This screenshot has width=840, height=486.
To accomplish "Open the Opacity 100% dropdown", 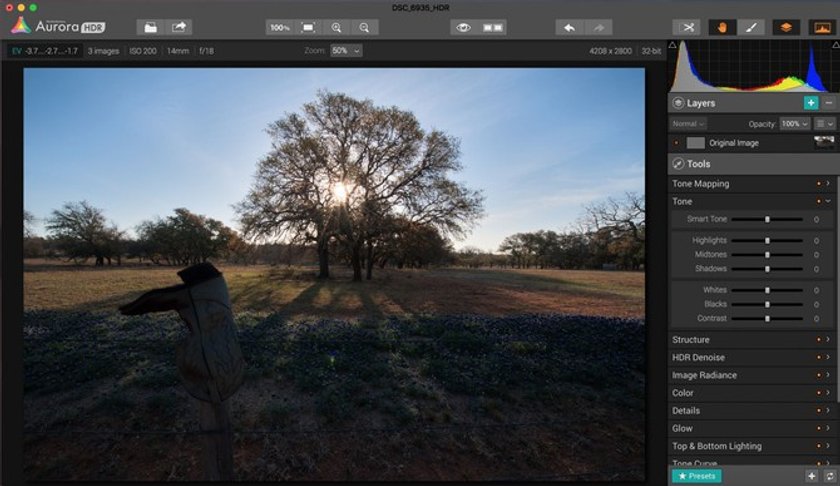I will click(x=794, y=124).
